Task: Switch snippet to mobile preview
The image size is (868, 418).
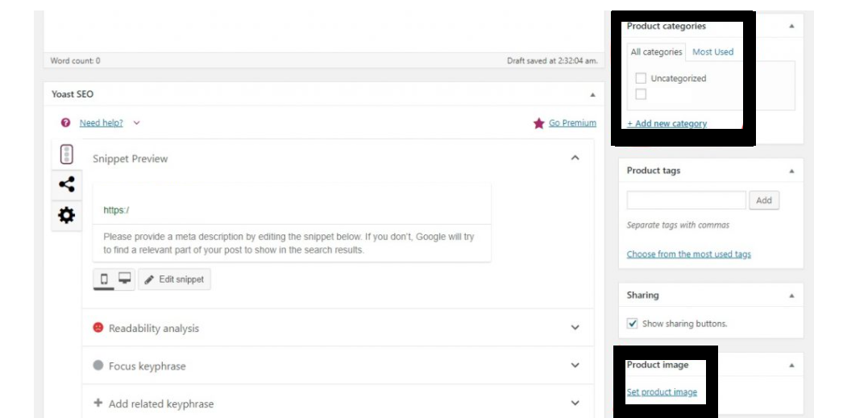Action: (104, 279)
